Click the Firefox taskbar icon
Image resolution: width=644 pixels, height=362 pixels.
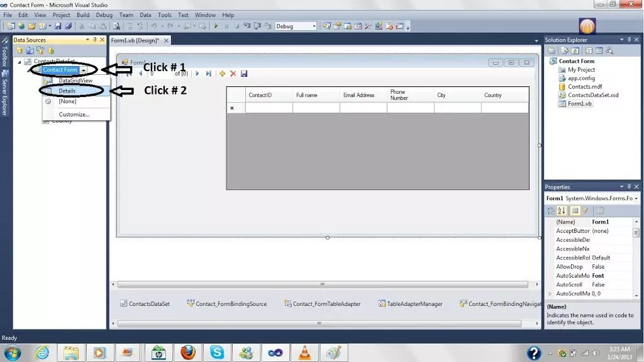188,353
